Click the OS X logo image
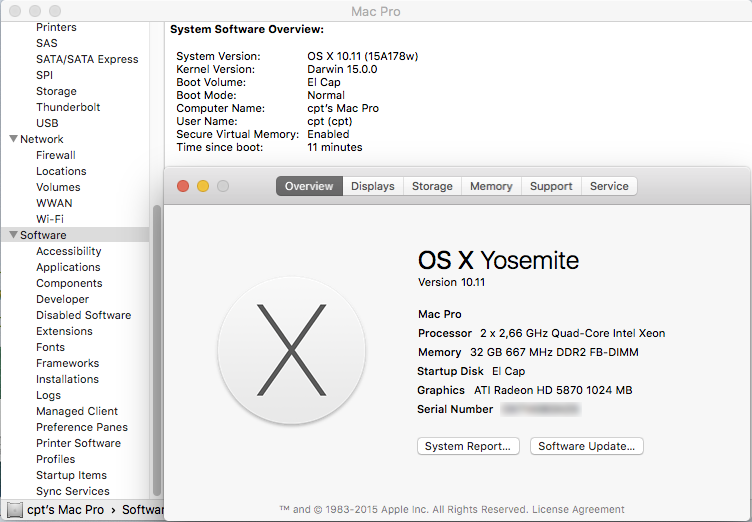This screenshot has width=752, height=522. coord(292,350)
